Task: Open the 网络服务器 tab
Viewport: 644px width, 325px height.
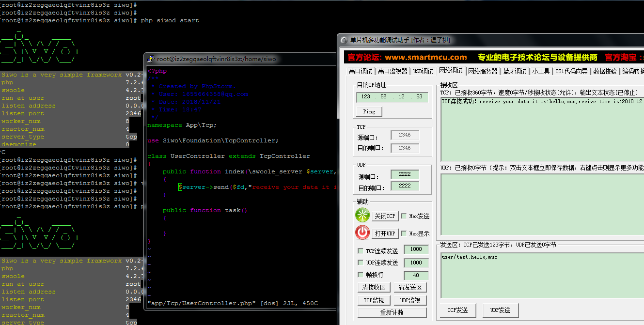Action: [x=483, y=71]
